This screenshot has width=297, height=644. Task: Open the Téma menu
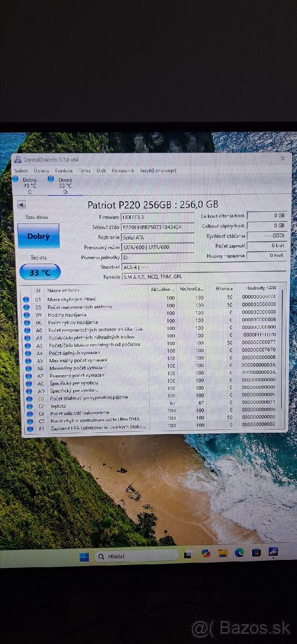pyautogui.click(x=84, y=170)
